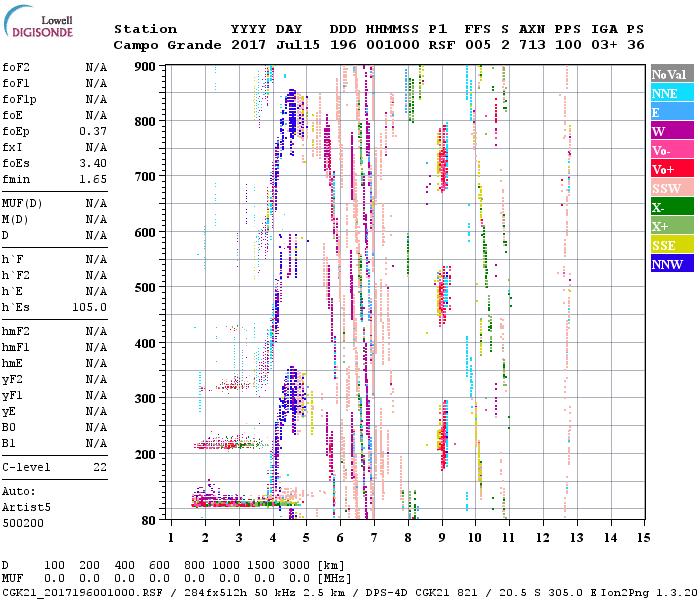Click the NNE cyan legend swatch
The image size is (700, 600).
(671, 93)
